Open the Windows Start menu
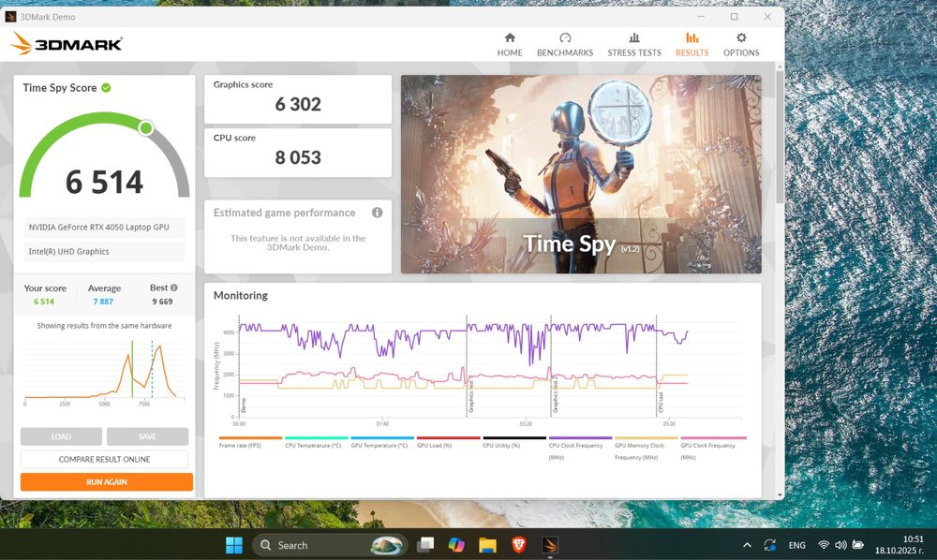The image size is (937, 560). [x=234, y=545]
